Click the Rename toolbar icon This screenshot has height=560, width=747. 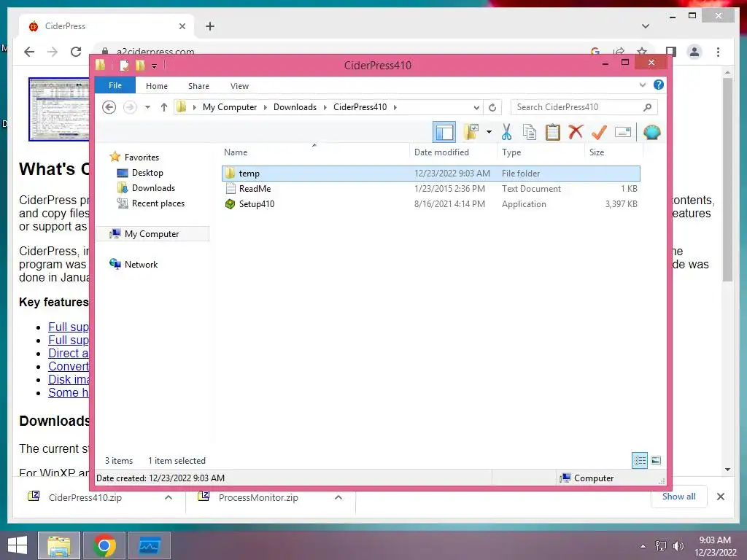coord(623,132)
